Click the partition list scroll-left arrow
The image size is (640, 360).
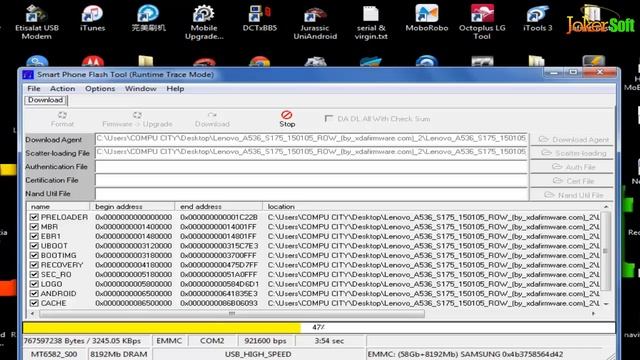pyautogui.click(x=32, y=314)
